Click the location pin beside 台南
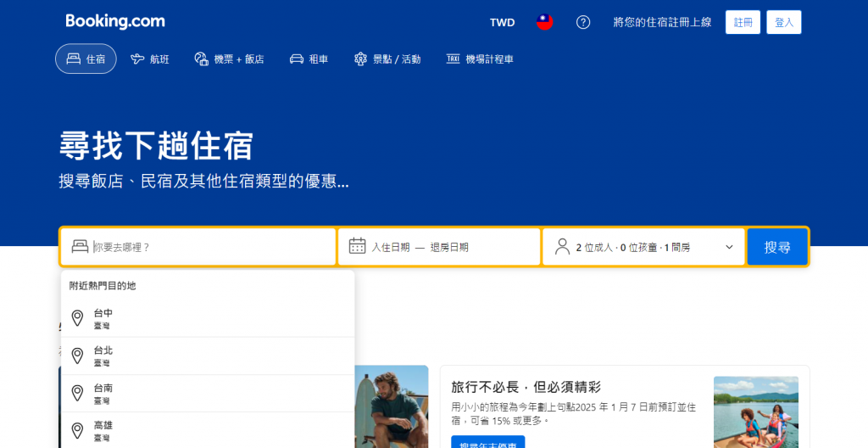 click(x=77, y=393)
